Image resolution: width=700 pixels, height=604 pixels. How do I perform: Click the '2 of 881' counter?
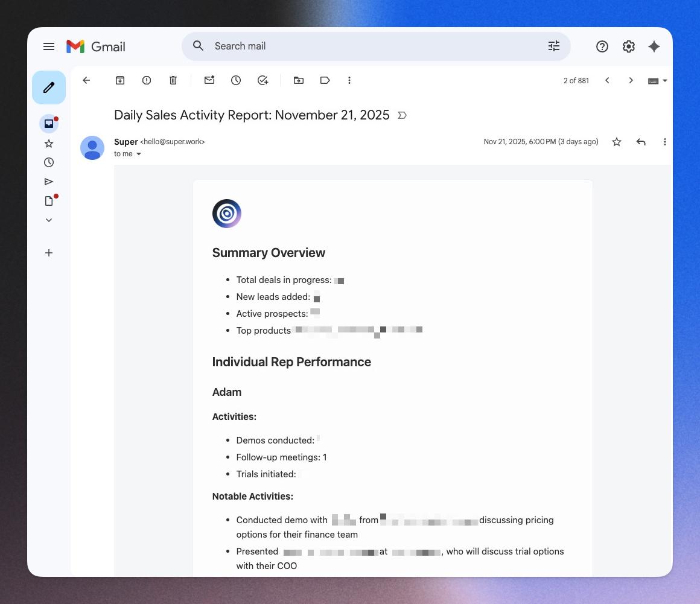click(x=576, y=81)
